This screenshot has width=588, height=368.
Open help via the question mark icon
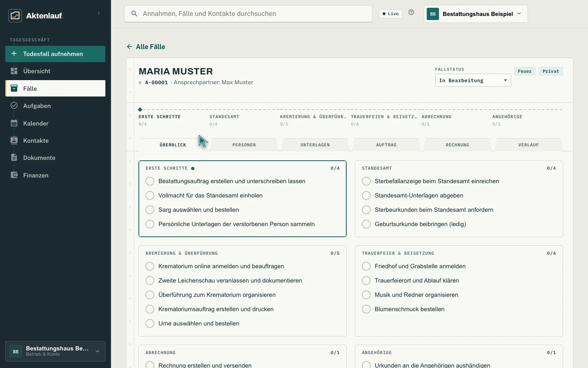pos(411,13)
